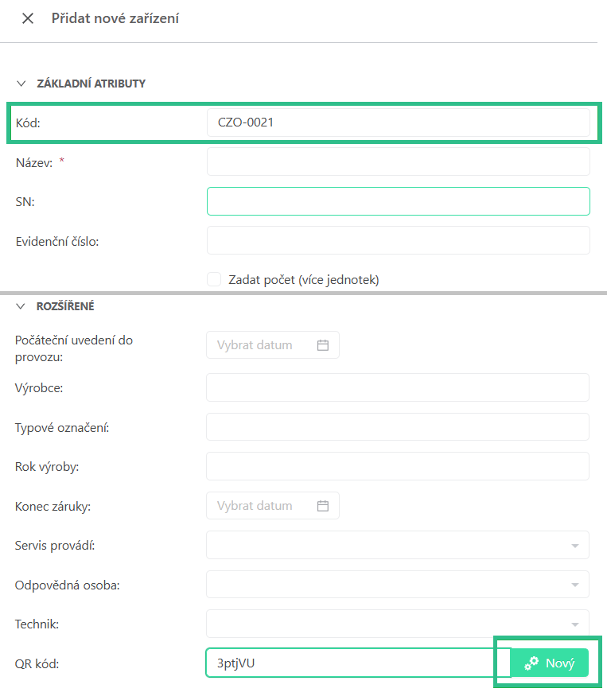Screen dimensions: 607x700
Task: Close the add new device dialog
Action: click(x=28, y=18)
